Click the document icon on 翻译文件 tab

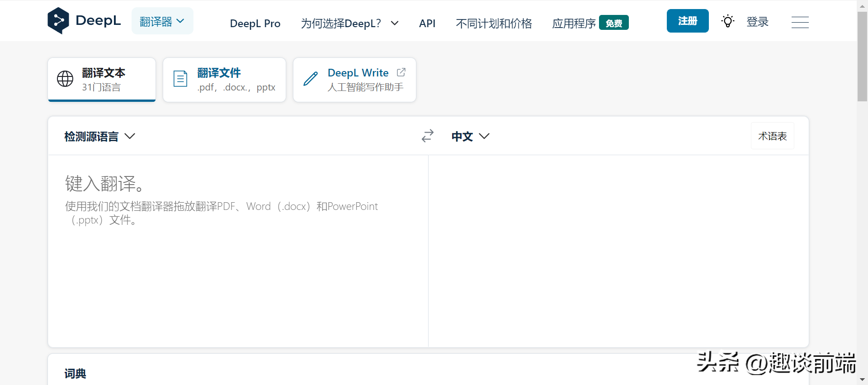(x=180, y=79)
